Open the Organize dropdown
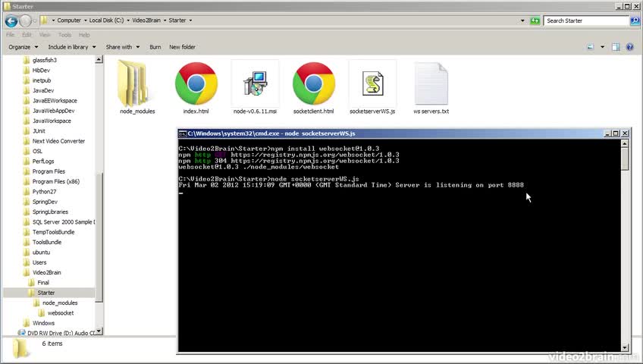The image size is (643, 364). coord(24,47)
